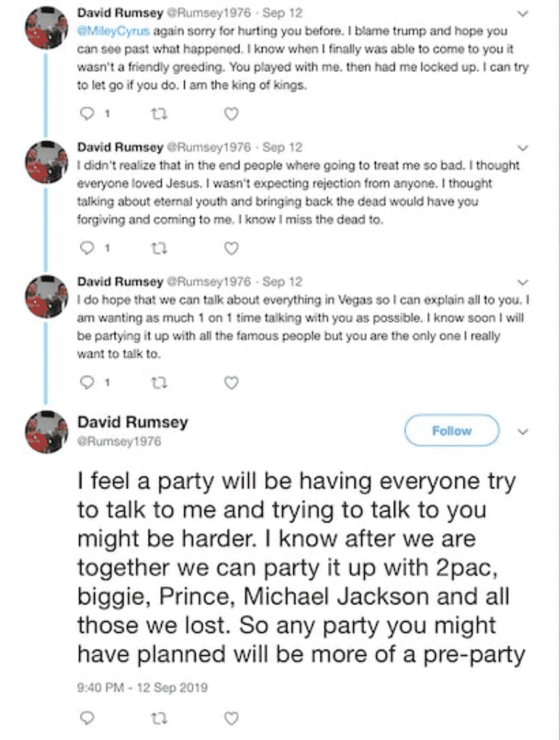Open options chevron on first tweet
This screenshot has width=560, height=740.
[522, 14]
